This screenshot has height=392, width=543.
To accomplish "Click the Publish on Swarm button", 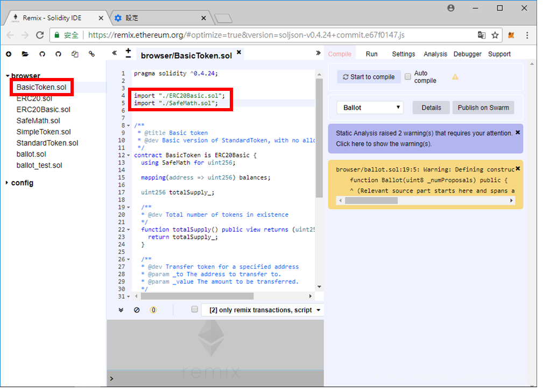I will pyautogui.click(x=483, y=108).
